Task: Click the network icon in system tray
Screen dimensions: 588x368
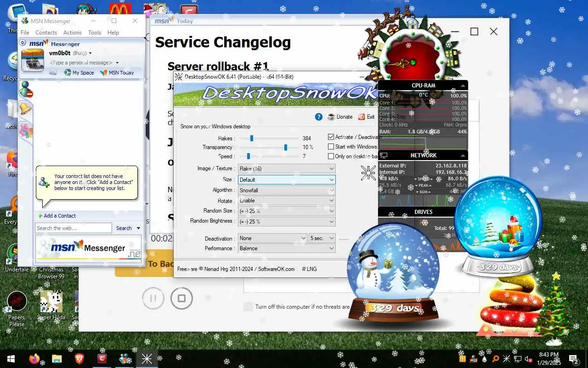Action: [517, 359]
